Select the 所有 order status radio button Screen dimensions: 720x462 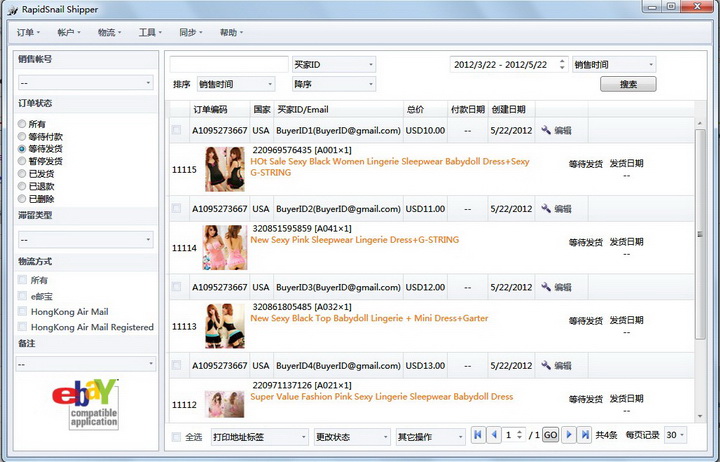(x=22, y=124)
